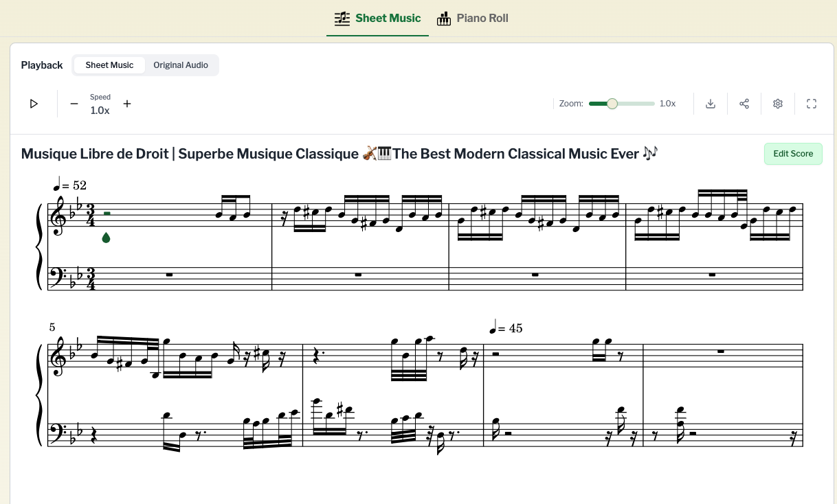Open the share icon
This screenshot has height=504, width=837.
coord(744,104)
